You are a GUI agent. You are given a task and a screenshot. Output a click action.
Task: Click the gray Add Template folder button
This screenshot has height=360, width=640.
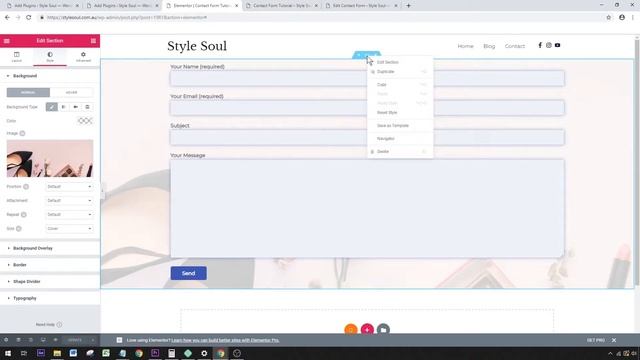point(383,329)
